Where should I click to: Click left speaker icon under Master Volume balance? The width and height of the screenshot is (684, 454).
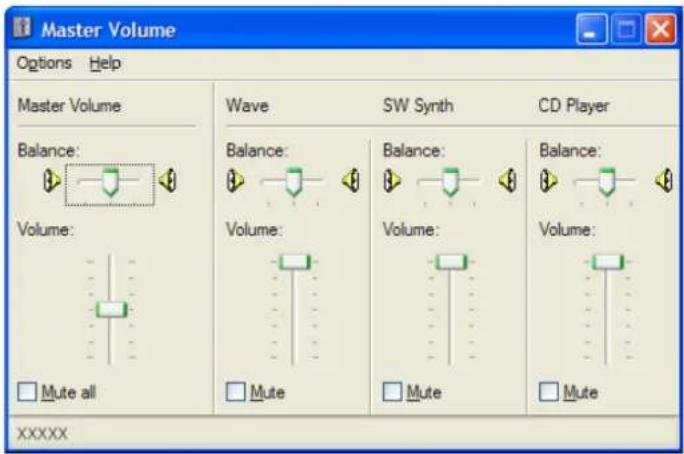[x=52, y=181]
